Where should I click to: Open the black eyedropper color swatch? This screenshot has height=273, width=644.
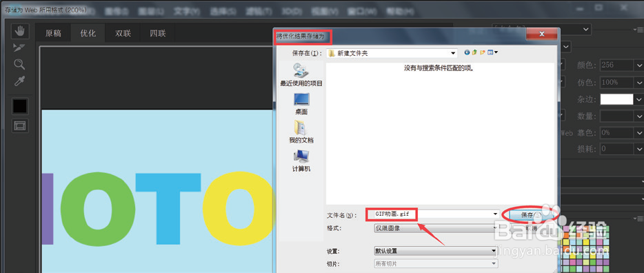click(x=20, y=106)
